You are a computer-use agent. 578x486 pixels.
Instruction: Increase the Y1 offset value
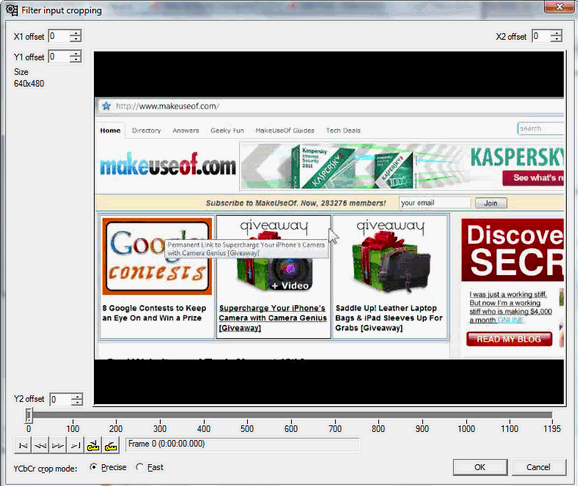(x=76, y=54)
